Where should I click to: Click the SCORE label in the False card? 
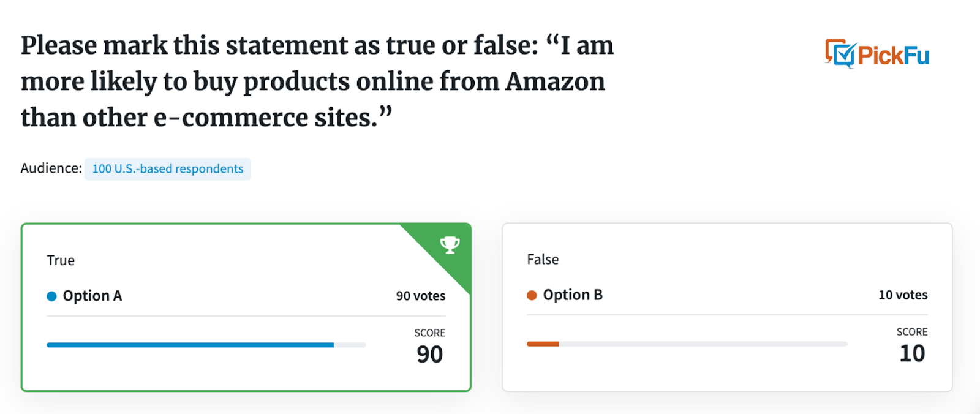[912, 332]
